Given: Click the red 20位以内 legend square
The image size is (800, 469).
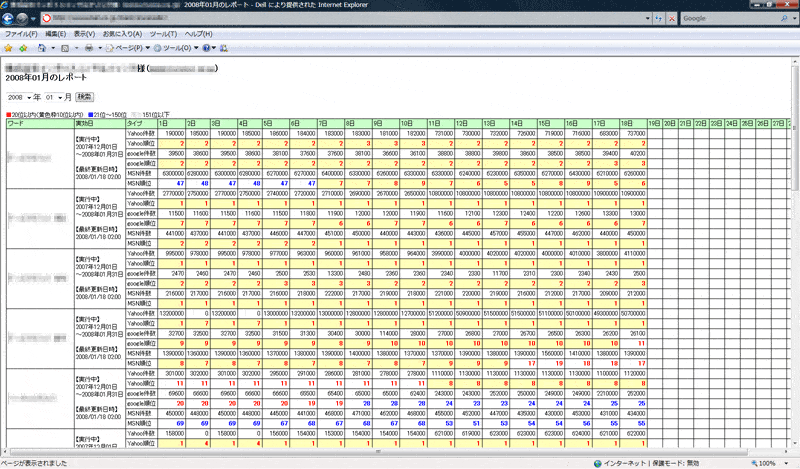Looking at the screenshot, I should 9,115.
